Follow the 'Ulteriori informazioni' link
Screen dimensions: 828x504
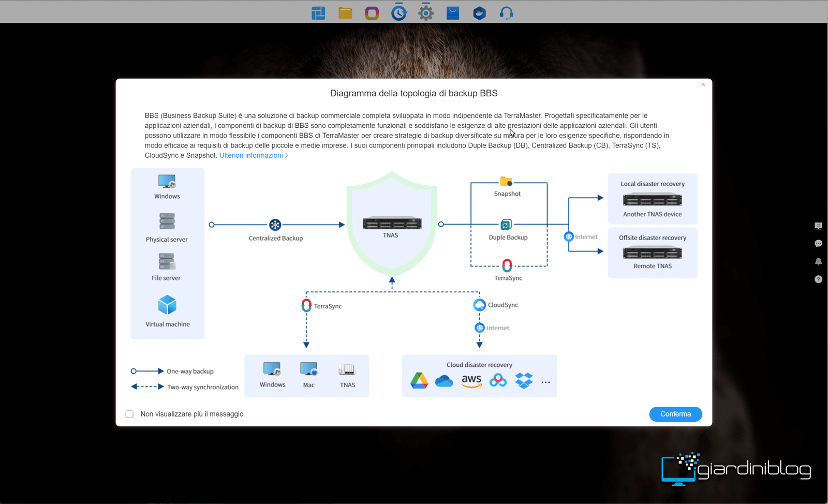(x=254, y=155)
